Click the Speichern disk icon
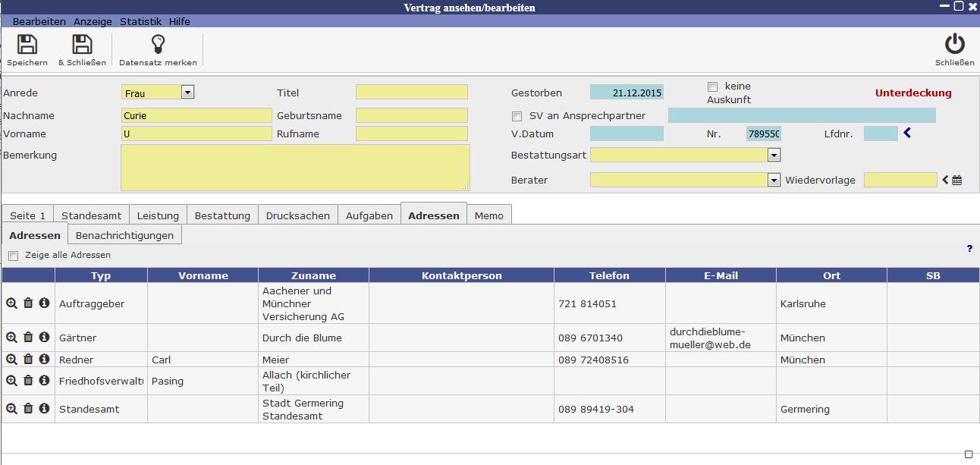980x465 pixels. 27,45
